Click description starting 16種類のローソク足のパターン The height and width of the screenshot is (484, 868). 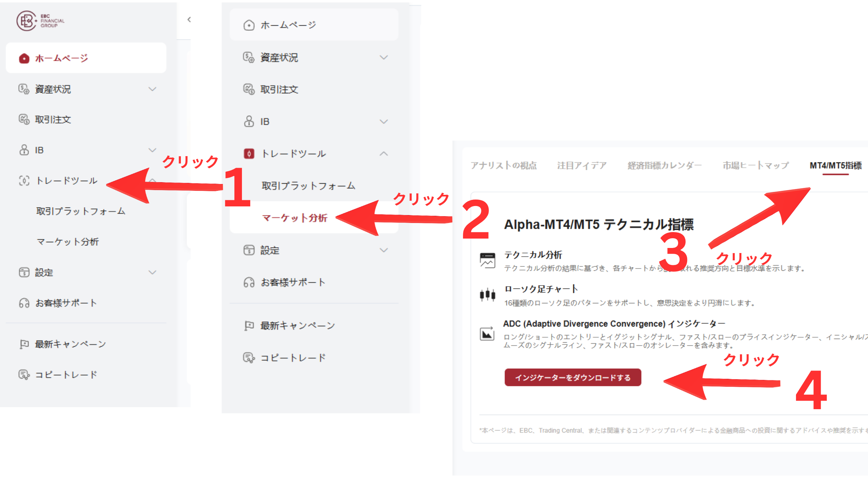click(630, 303)
